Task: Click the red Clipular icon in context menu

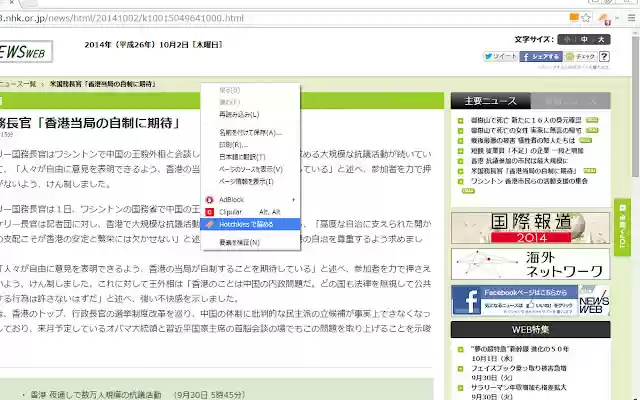Action: coord(209,212)
